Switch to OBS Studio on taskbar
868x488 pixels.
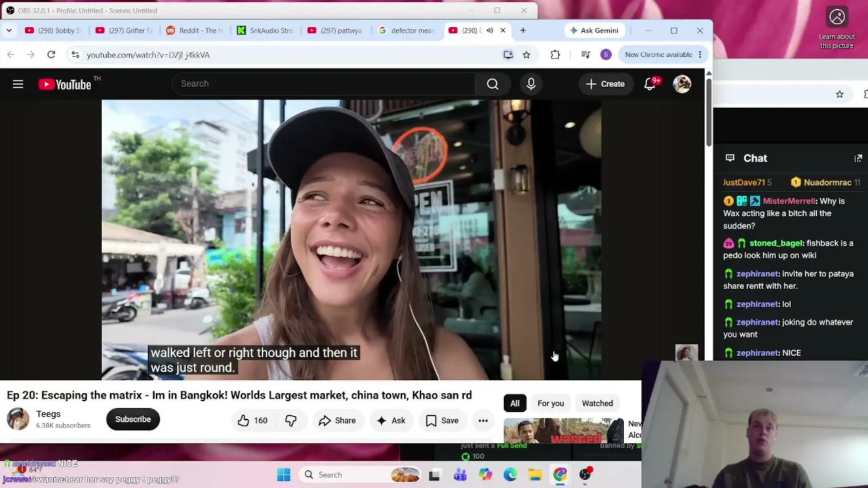(x=585, y=474)
